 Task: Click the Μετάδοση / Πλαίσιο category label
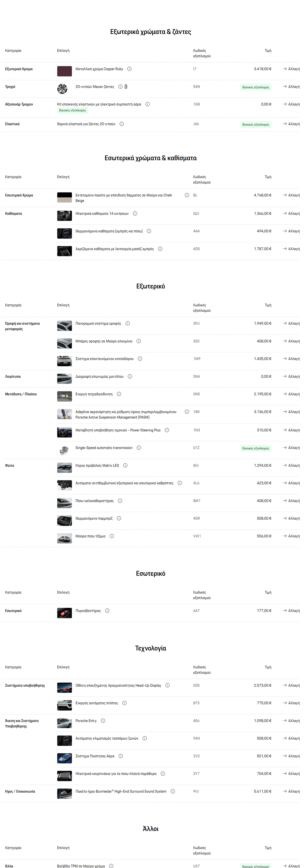pos(21,394)
